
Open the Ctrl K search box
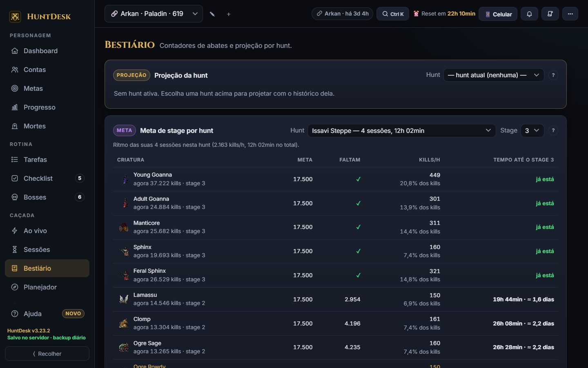point(393,14)
